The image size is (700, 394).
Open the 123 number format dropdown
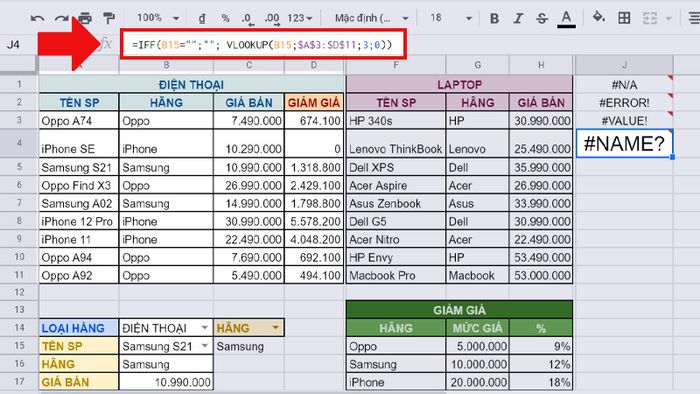(300, 18)
